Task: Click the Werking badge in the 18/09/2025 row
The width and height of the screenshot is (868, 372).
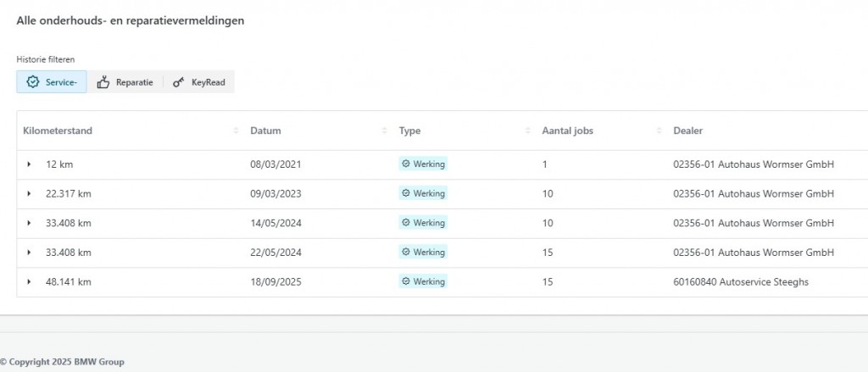Action: coord(423,281)
